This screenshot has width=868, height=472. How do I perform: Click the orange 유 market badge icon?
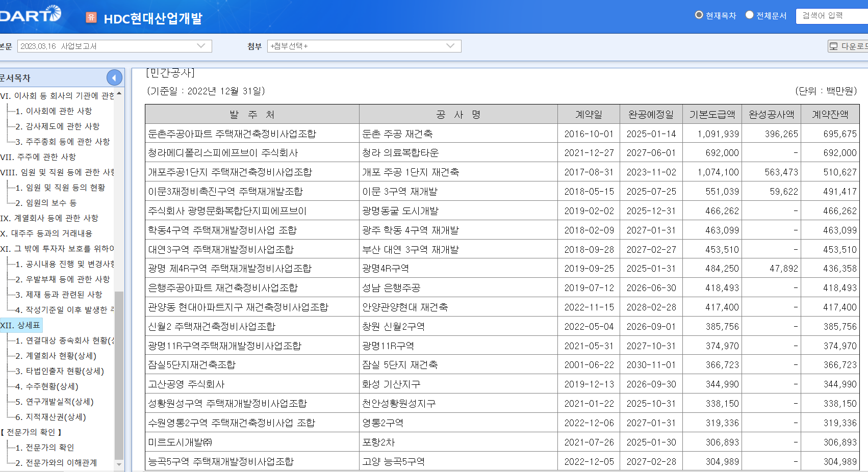(91, 18)
